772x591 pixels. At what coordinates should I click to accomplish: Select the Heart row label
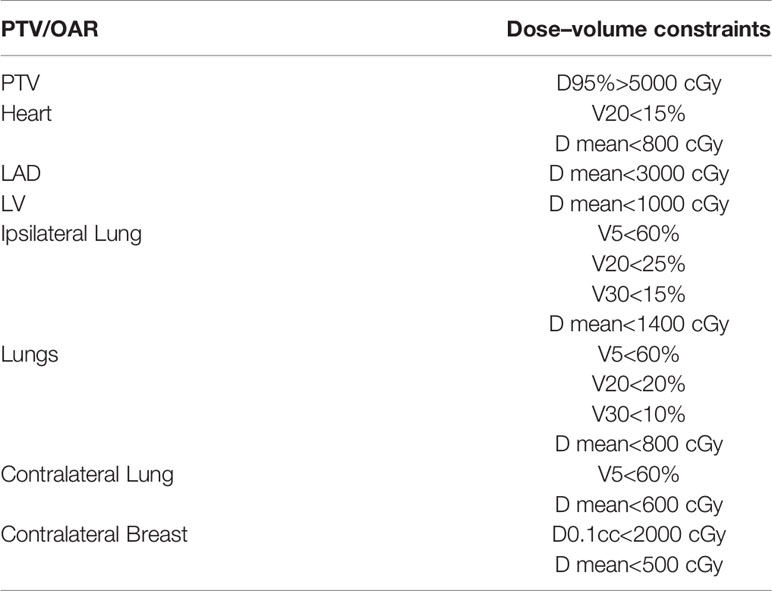point(26,113)
